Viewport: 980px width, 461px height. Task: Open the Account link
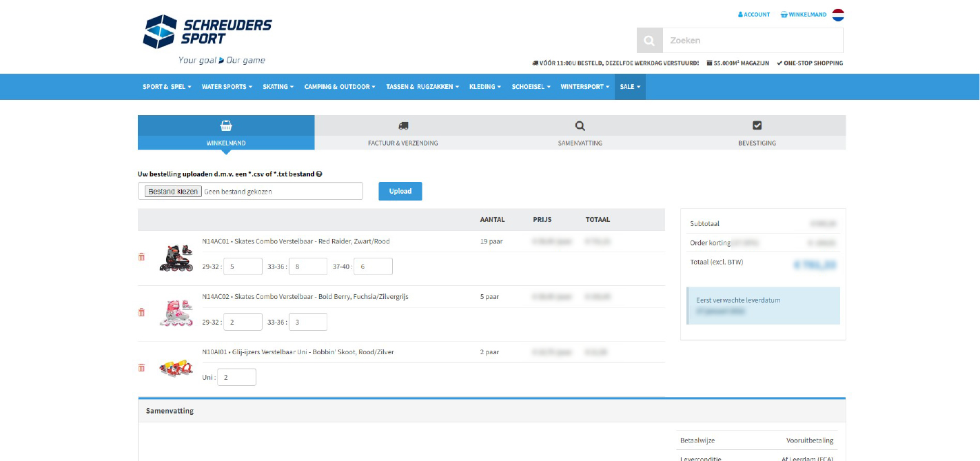(x=754, y=14)
